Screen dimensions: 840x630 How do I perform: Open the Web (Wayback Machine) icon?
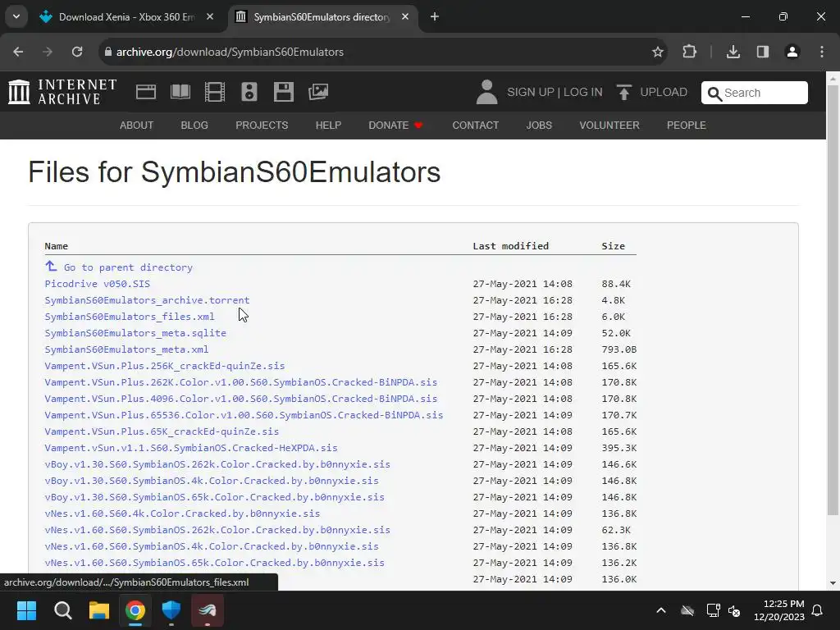pos(146,92)
